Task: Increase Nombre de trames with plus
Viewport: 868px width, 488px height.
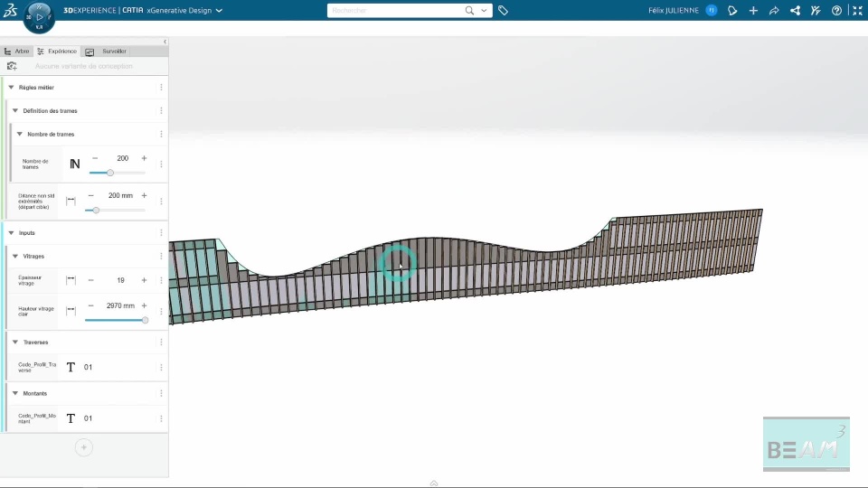Action: coord(144,158)
